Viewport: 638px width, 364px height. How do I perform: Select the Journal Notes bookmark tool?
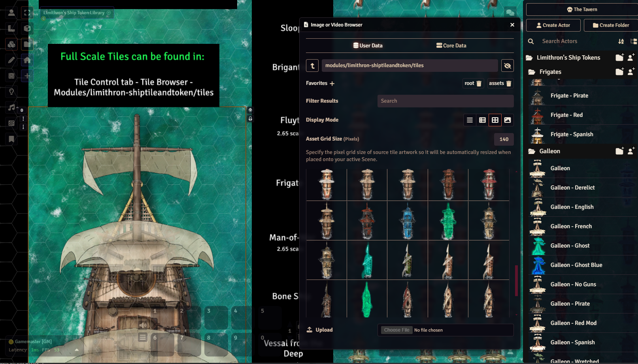tap(11, 139)
